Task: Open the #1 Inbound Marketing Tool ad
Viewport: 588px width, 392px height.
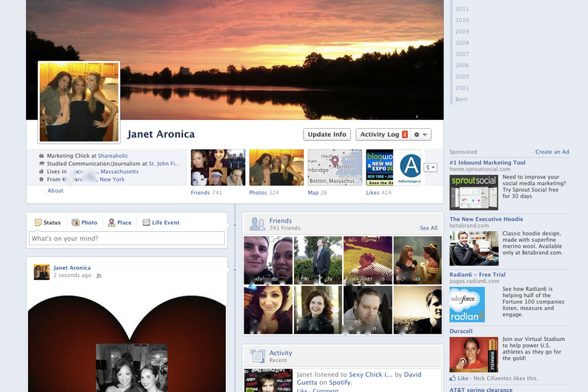Action: click(487, 162)
